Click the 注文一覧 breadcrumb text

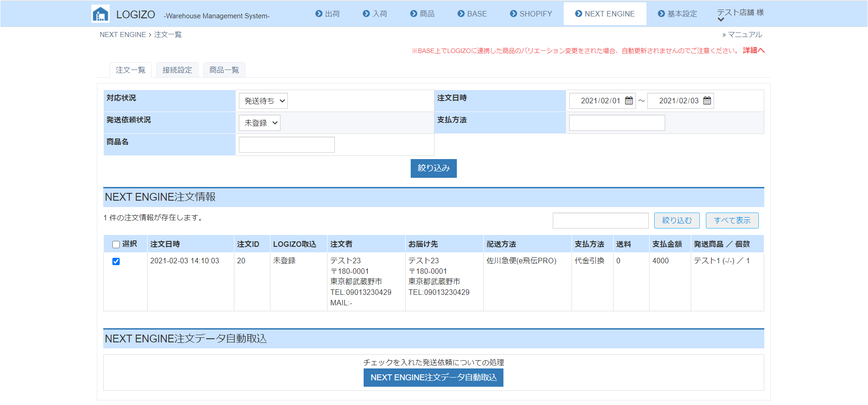coord(168,35)
